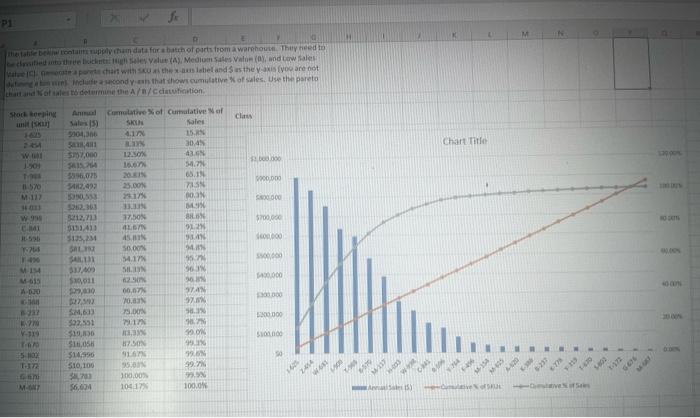
Task: Select column header H
Action: (x=349, y=37)
